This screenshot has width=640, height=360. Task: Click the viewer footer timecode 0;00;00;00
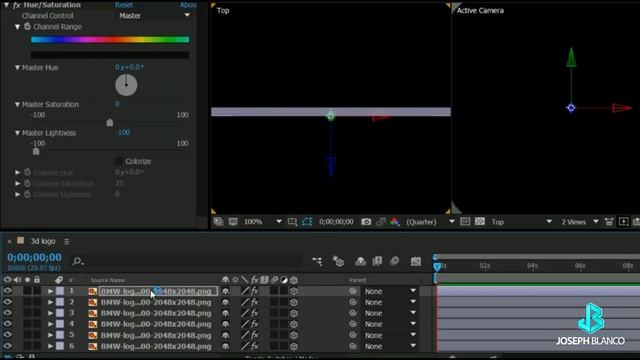click(336, 222)
